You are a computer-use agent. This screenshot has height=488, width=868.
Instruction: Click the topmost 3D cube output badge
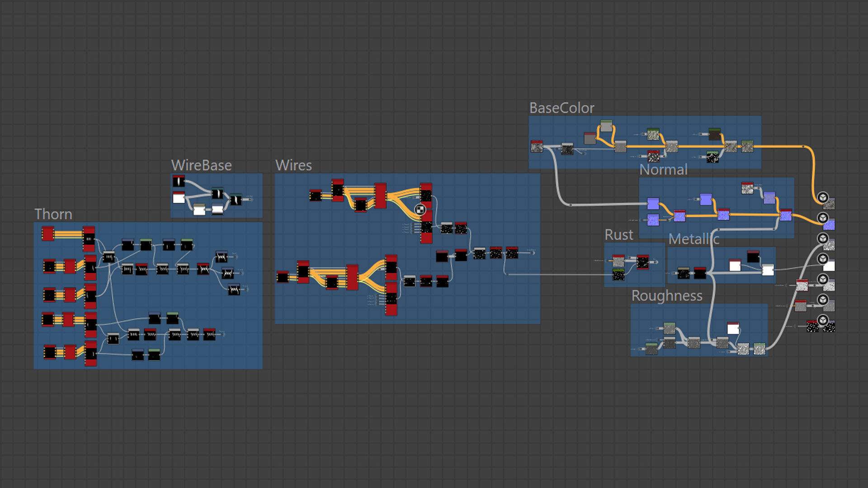tap(823, 197)
